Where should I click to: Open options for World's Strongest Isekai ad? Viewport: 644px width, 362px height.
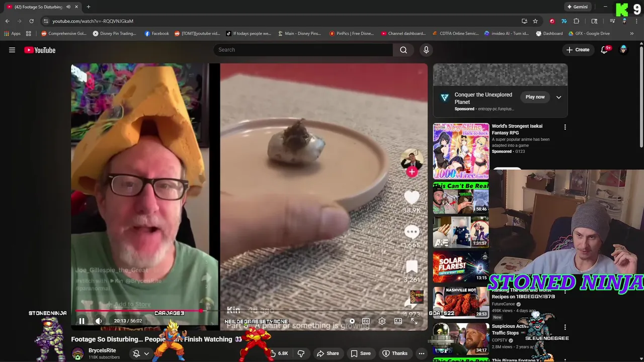(x=565, y=127)
